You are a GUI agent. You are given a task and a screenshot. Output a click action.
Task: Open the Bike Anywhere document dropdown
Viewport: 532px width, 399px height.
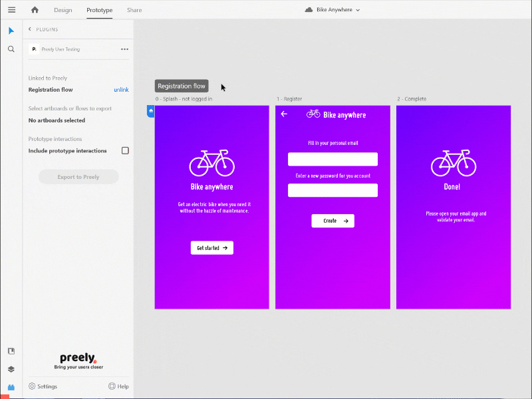(338, 10)
